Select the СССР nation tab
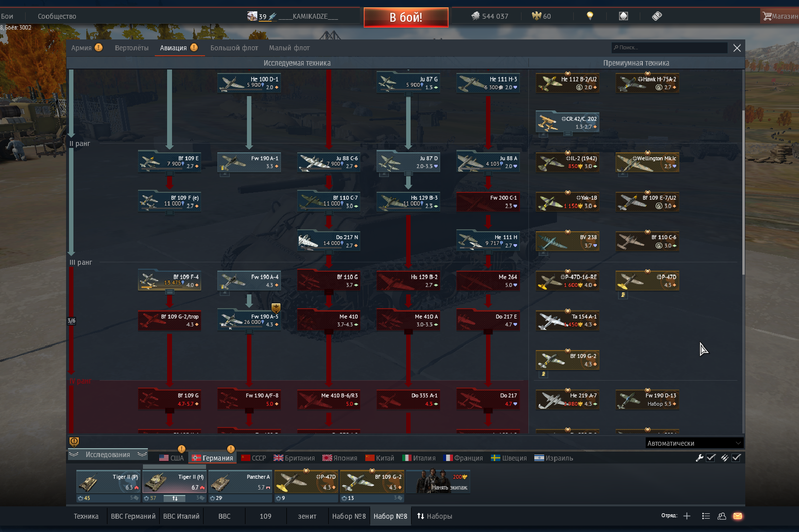 253,458
